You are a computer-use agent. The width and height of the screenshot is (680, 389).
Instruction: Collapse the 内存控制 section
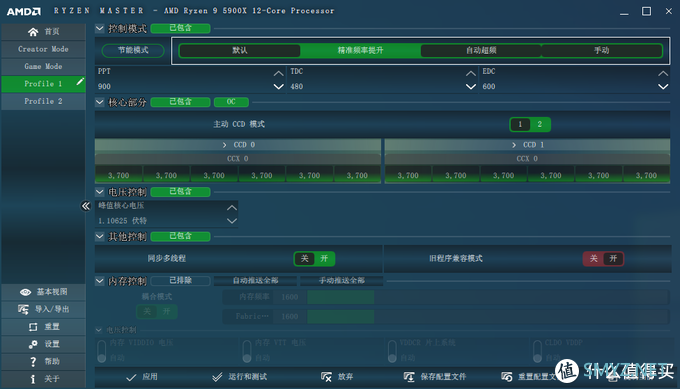pos(100,281)
